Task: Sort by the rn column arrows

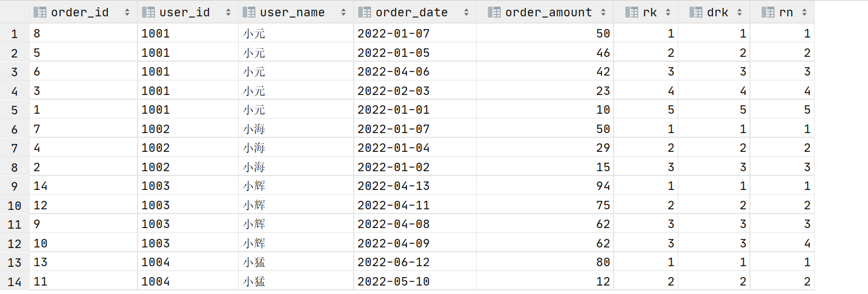Action: coord(803,12)
